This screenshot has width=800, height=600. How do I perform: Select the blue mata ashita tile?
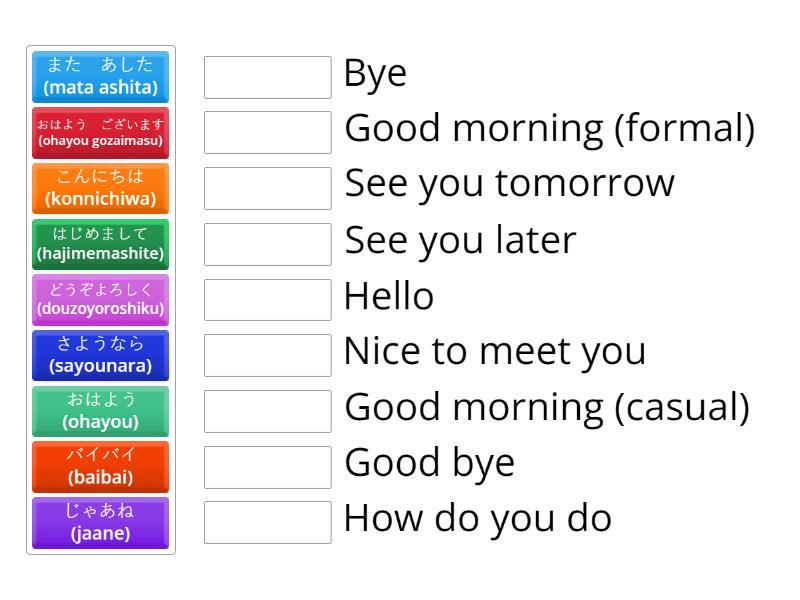tap(100, 77)
